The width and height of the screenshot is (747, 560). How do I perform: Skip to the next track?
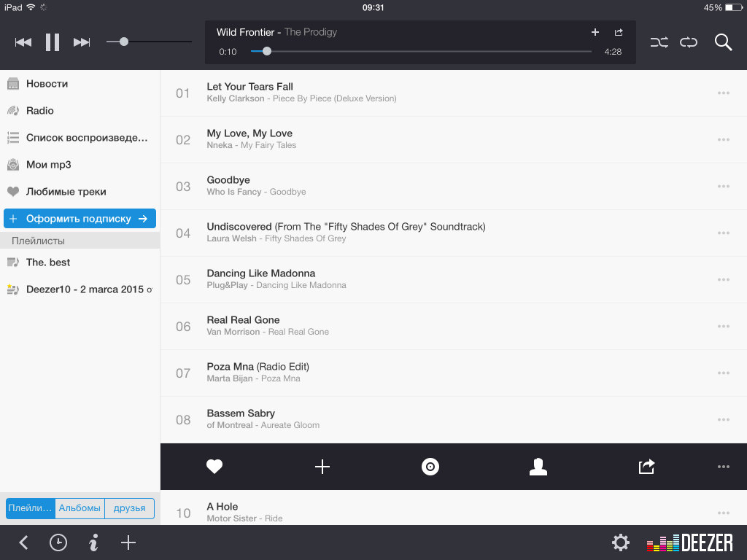[x=82, y=42]
